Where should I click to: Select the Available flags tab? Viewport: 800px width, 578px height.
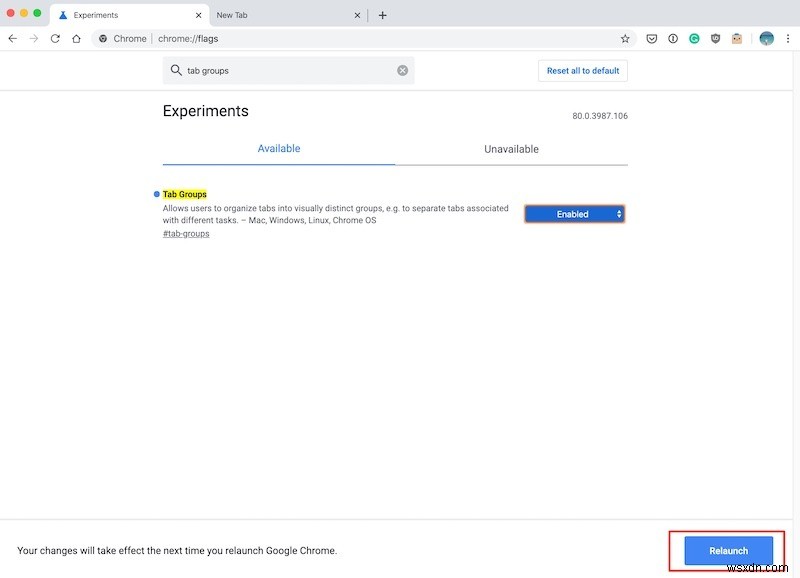click(x=279, y=148)
